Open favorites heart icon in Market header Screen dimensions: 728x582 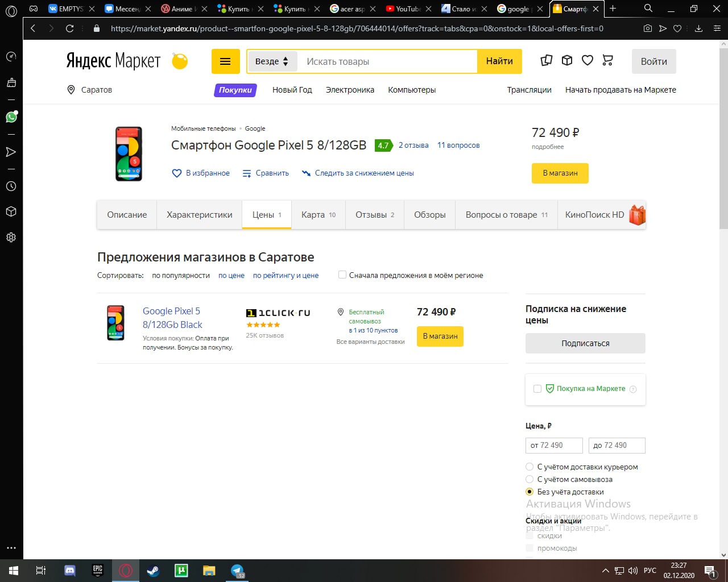588,60
